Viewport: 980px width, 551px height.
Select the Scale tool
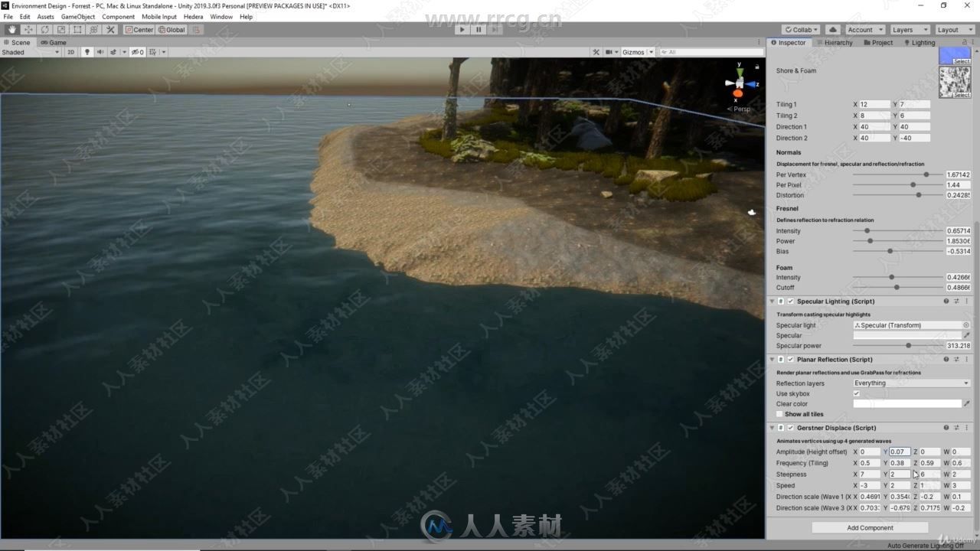coord(61,30)
